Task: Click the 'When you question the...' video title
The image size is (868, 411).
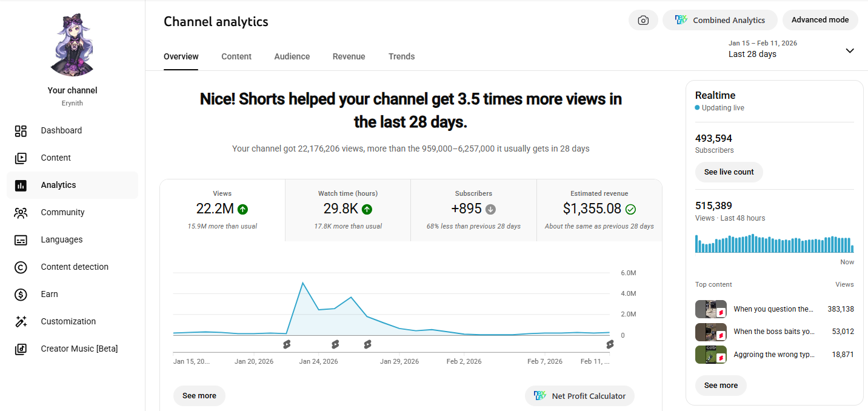Action: point(773,309)
